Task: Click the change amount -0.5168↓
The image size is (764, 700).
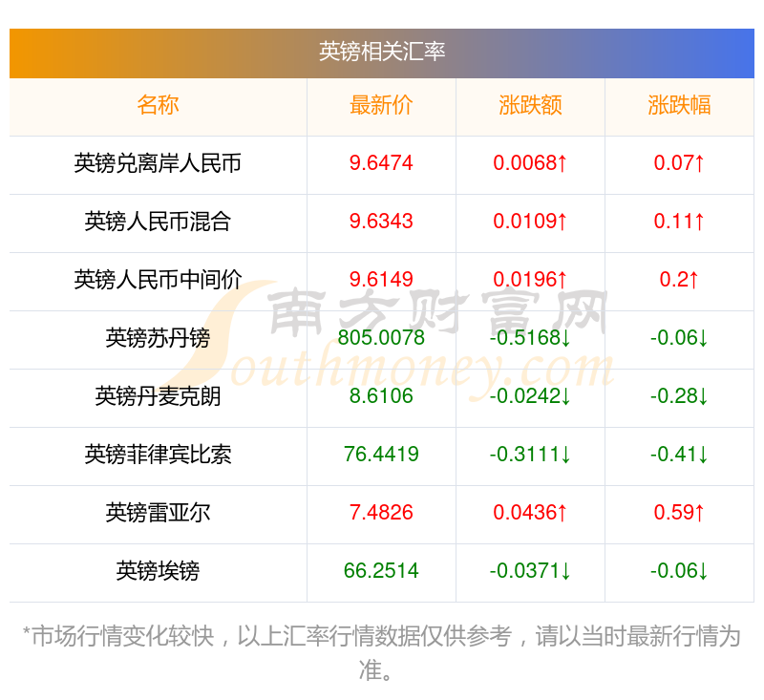Action: 530,338
